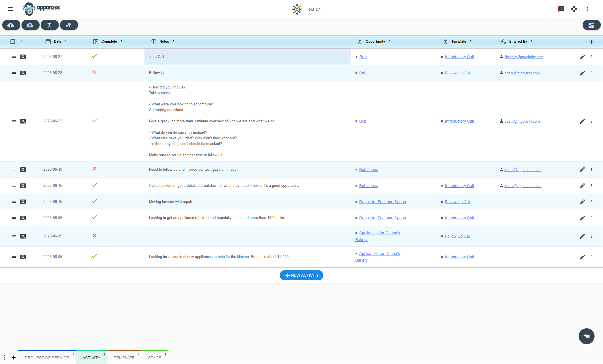The width and height of the screenshot is (603, 364).
Task: Open Template column options menu
Action: click(471, 42)
